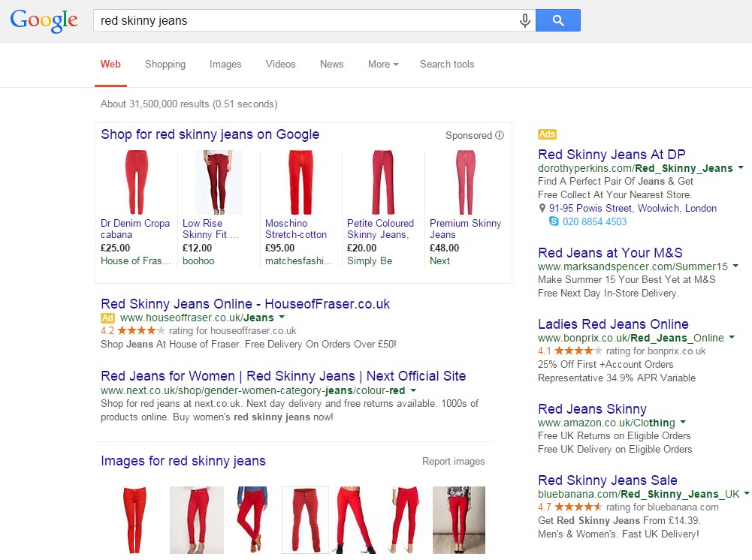
Task: Expand the dropdown arrow next to houseoffraser.co.uk/Jeans
Action: click(282, 318)
